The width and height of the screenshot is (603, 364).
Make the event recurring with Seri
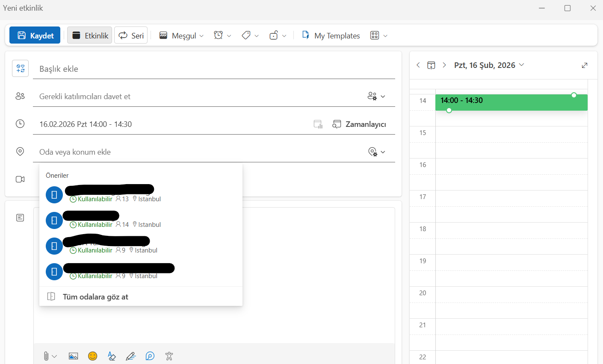pos(131,35)
